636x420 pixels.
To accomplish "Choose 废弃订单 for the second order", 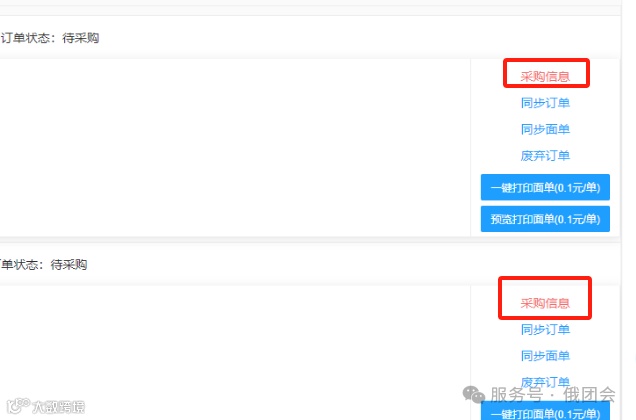I will (545, 382).
